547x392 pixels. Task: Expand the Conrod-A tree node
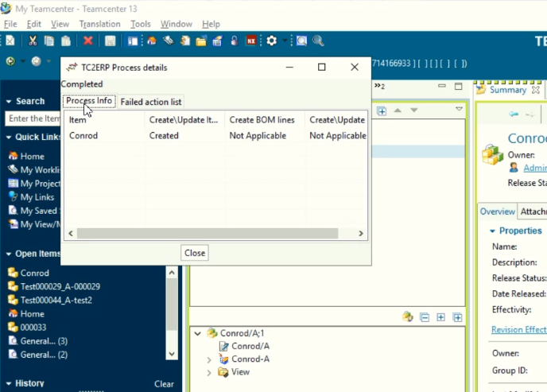pos(209,359)
